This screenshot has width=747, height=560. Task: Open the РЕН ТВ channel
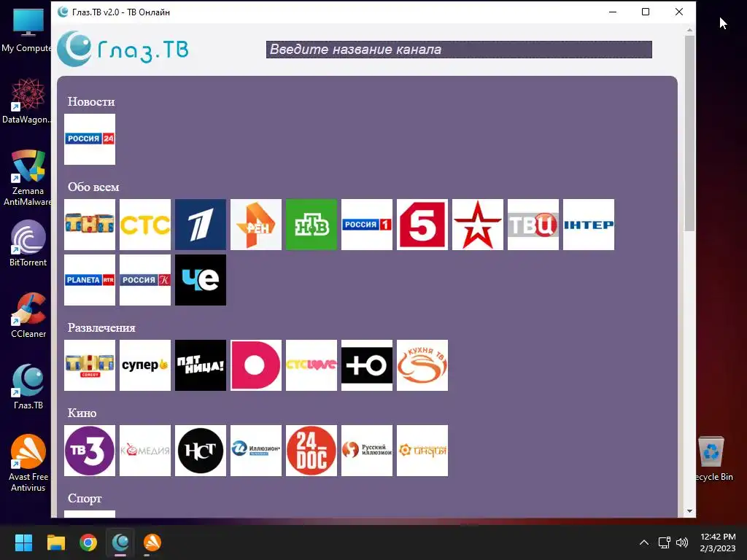click(256, 225)
